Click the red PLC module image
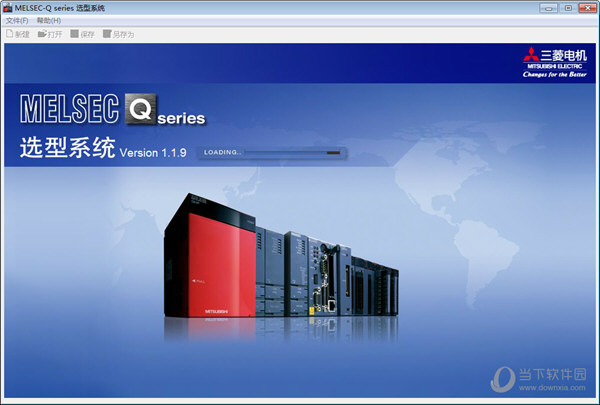 (x=210, y=256)
